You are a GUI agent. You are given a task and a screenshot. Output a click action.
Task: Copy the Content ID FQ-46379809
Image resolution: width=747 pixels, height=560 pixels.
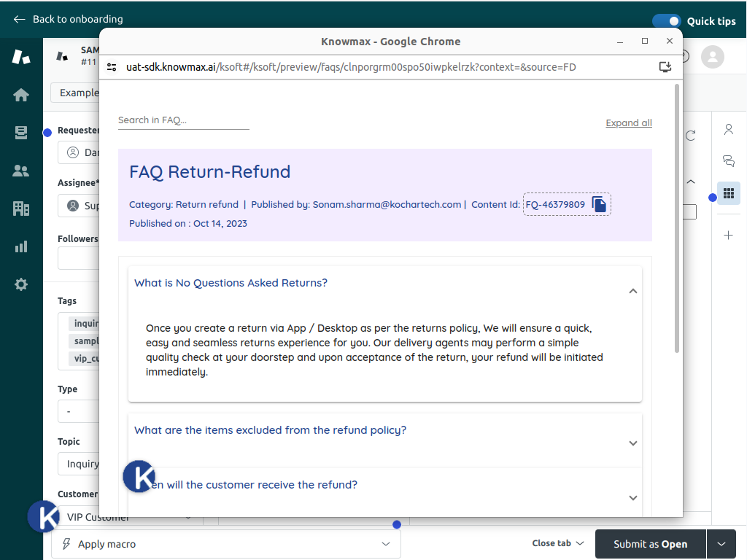coord(599,205)
